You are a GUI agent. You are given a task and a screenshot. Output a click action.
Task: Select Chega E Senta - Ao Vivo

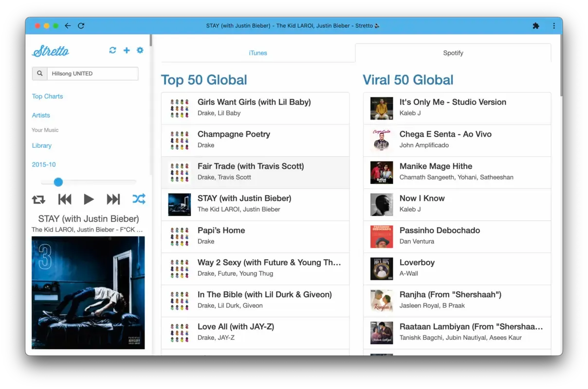pyautogui.click(x=457, y=141)
